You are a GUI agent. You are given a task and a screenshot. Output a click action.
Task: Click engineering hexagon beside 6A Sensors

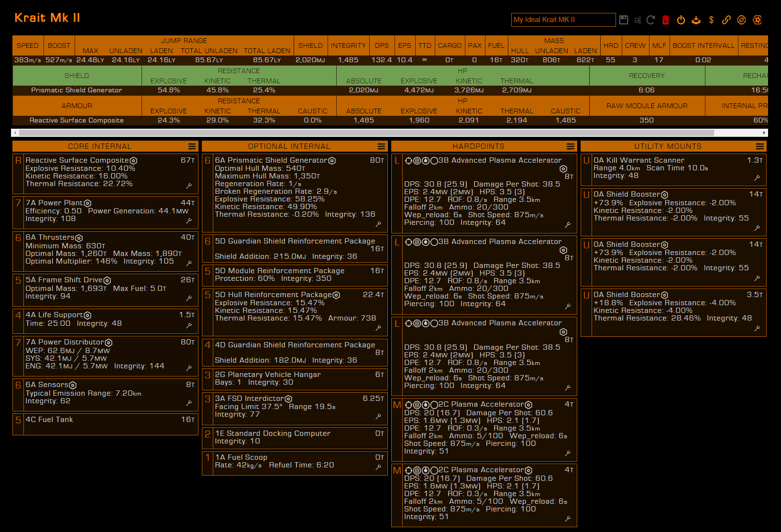[x=73, y=385]
